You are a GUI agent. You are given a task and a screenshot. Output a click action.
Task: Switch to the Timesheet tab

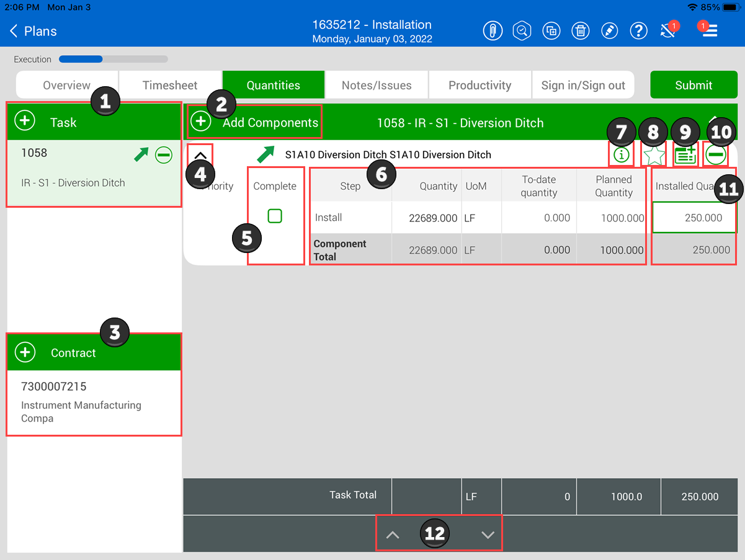[170, 86]
